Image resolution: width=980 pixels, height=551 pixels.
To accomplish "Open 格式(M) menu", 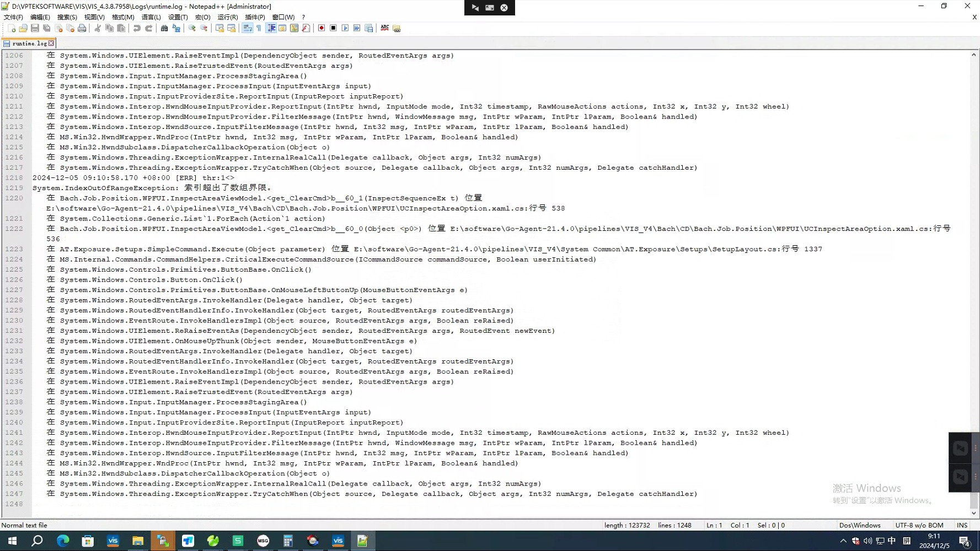I will click(x=123, y=17).
